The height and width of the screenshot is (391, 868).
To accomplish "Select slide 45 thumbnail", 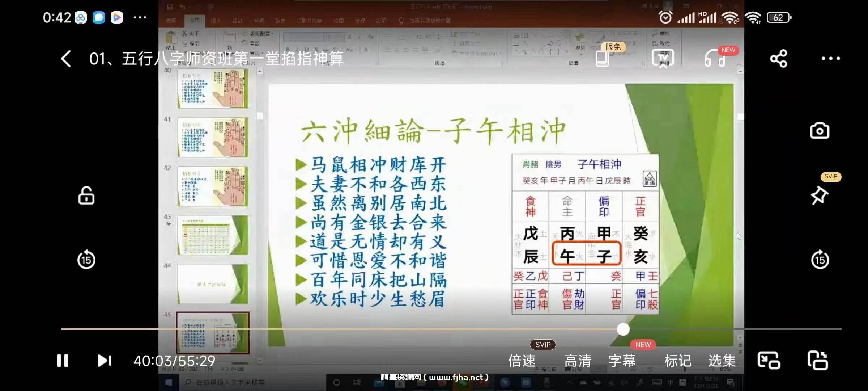I will (213, 333).
